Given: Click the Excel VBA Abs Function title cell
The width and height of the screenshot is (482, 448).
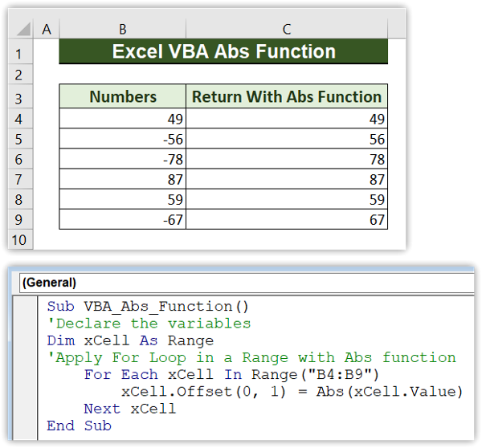Looking at the screenshot, I should 223,51.
